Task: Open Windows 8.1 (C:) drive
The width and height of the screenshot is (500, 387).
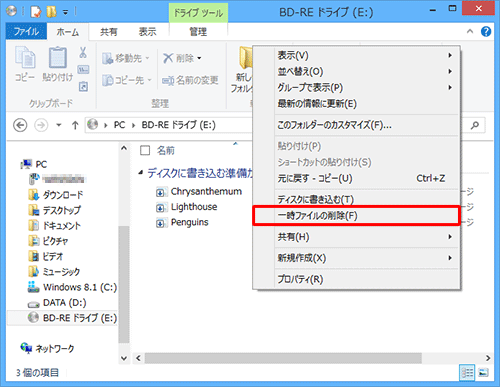Action: click(72, 287)
